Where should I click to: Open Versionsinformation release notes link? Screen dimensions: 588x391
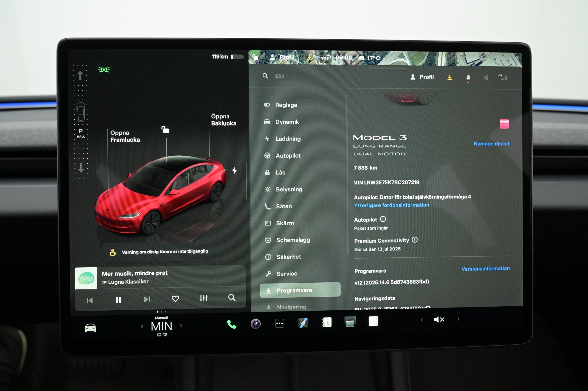point(485,269)
